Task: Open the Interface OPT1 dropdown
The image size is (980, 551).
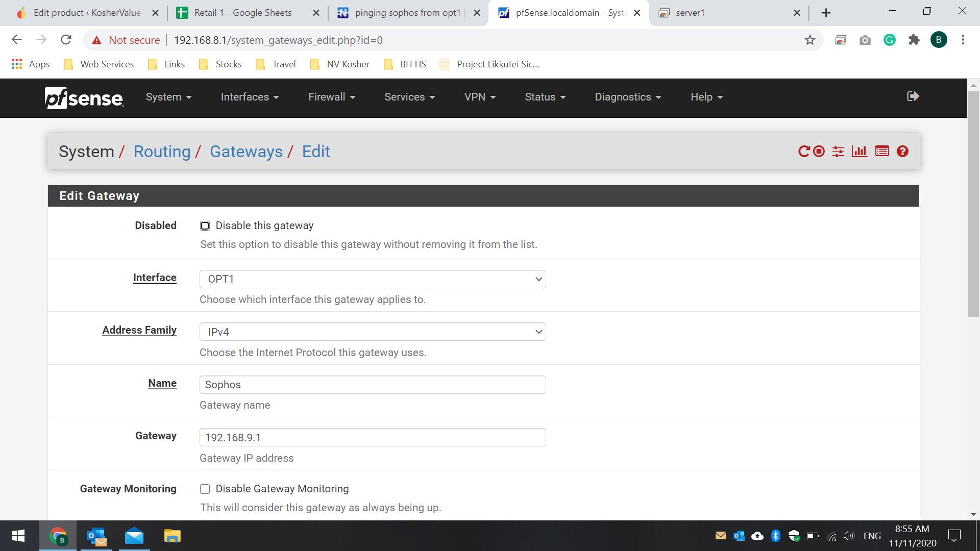Action: coord(373,279)
